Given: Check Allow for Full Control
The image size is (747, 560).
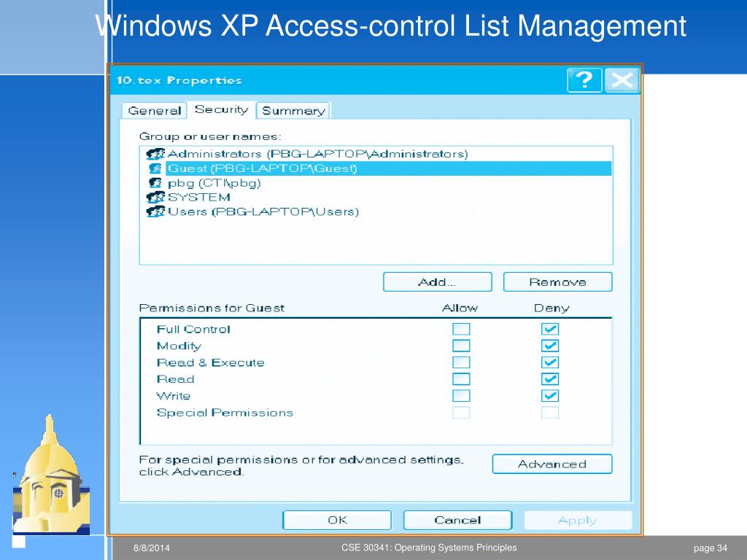Looking at the screenshot, I should [x=461, y=329].
